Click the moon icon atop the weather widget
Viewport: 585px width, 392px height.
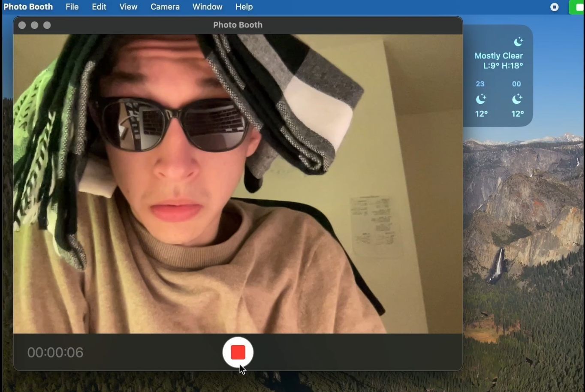(x=518, y=42)
